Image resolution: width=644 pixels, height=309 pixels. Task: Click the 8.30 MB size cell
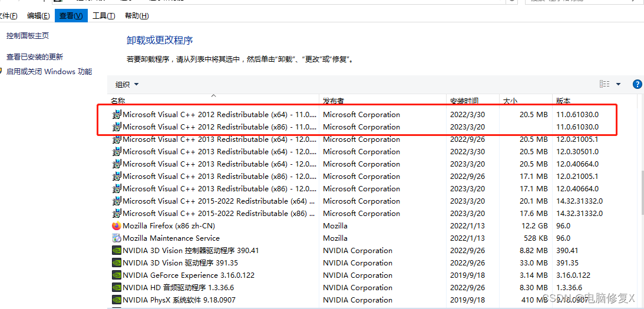click(534, 288)
